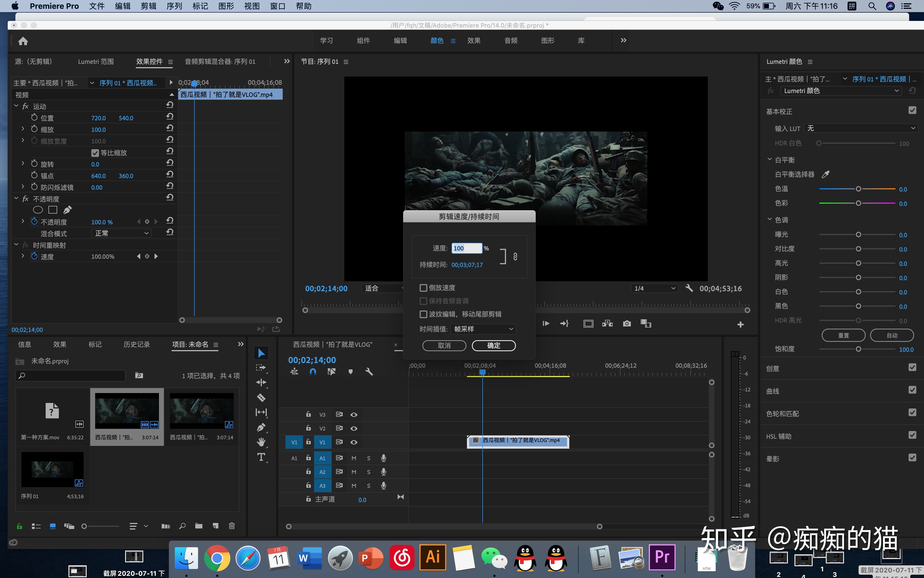Collapse the 运动 effect group
The height and width of the screenshot is (578, 924).
(x=16, y=106)
